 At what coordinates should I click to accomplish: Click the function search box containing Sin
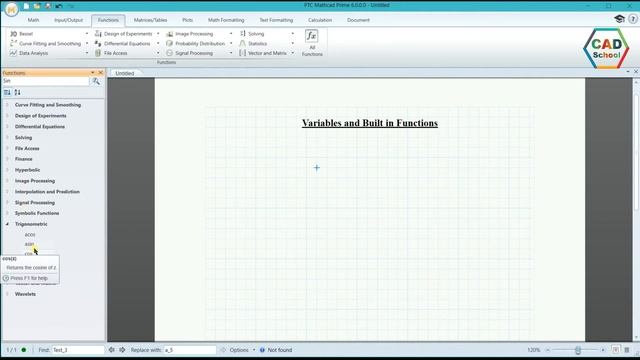point(45,81)
